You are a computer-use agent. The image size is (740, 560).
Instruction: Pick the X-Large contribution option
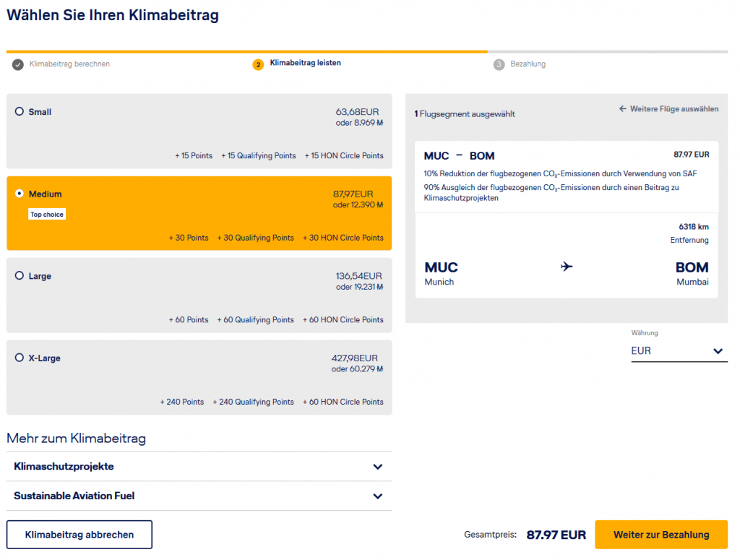pos(20,357)
